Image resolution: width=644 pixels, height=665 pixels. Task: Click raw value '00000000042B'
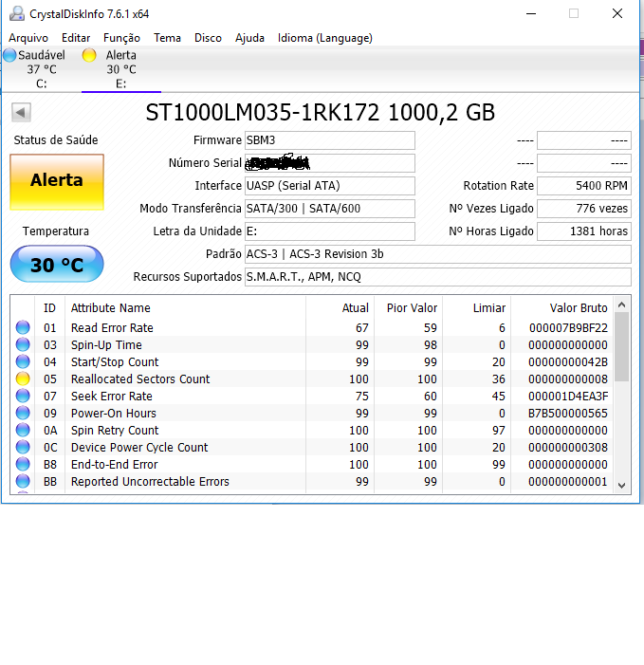[568, 362]
